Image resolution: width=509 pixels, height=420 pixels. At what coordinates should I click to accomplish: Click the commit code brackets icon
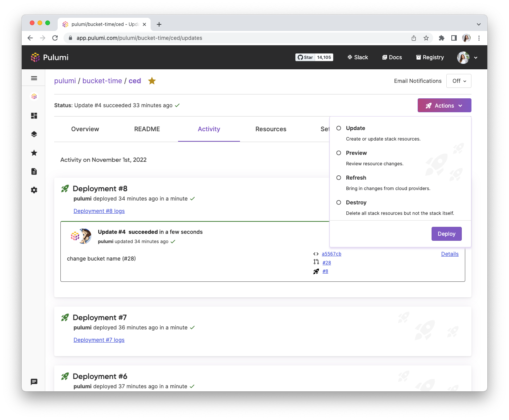[x=316, y=254]
